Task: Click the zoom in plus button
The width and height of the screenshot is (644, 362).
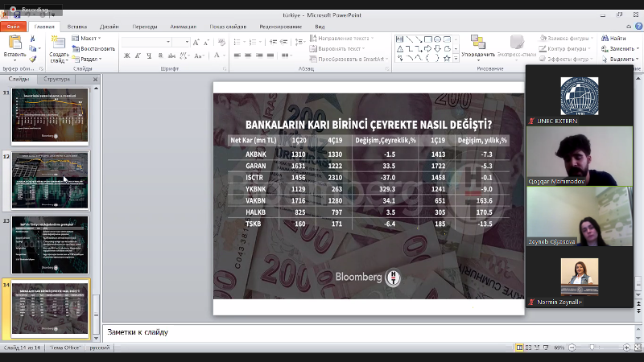Action: [x=627, y=348]
